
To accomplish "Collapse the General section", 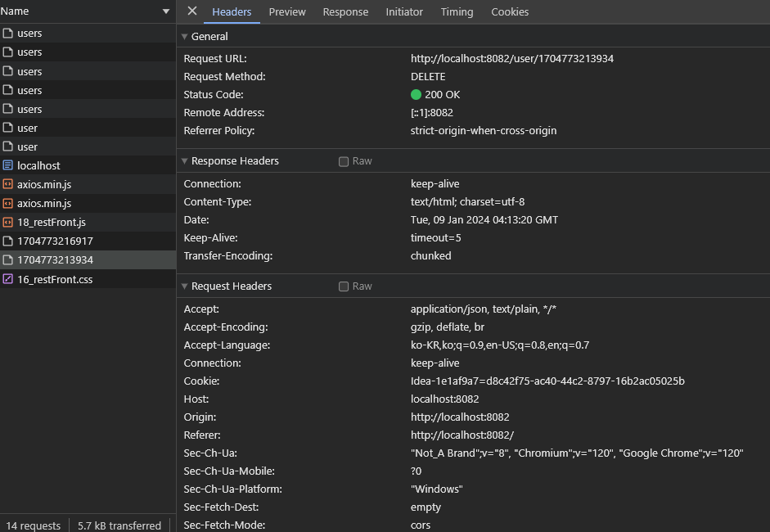I will 185,36.
